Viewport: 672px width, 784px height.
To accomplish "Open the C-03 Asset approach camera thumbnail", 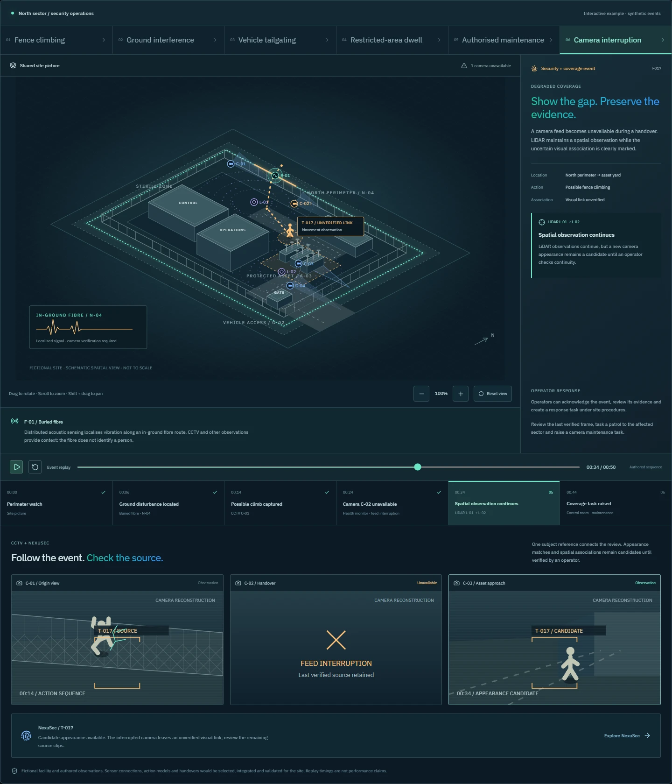I will pos(554,640).
